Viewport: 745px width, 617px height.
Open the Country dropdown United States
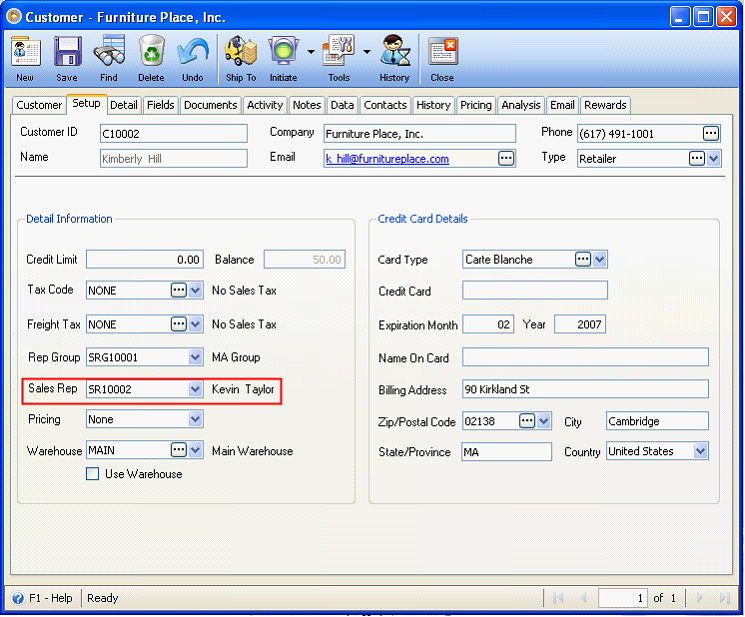(701, 451)
